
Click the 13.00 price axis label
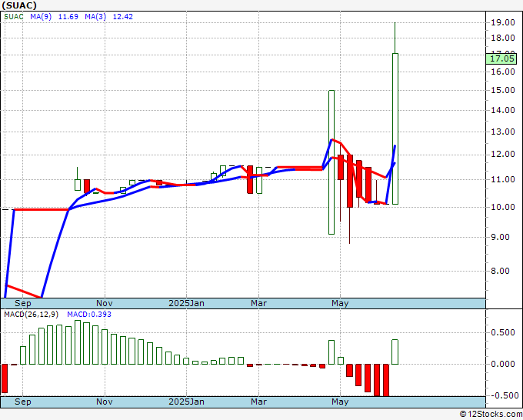tap(503, 132)
